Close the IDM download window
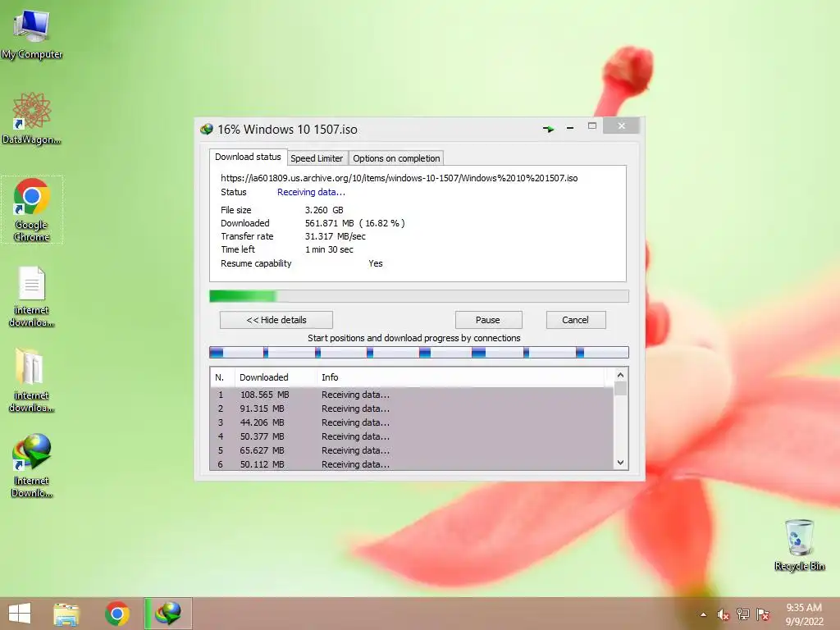 [622, 126]
